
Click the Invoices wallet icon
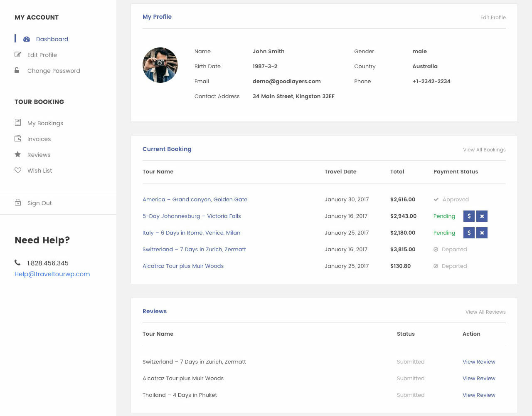pos(18,139)
